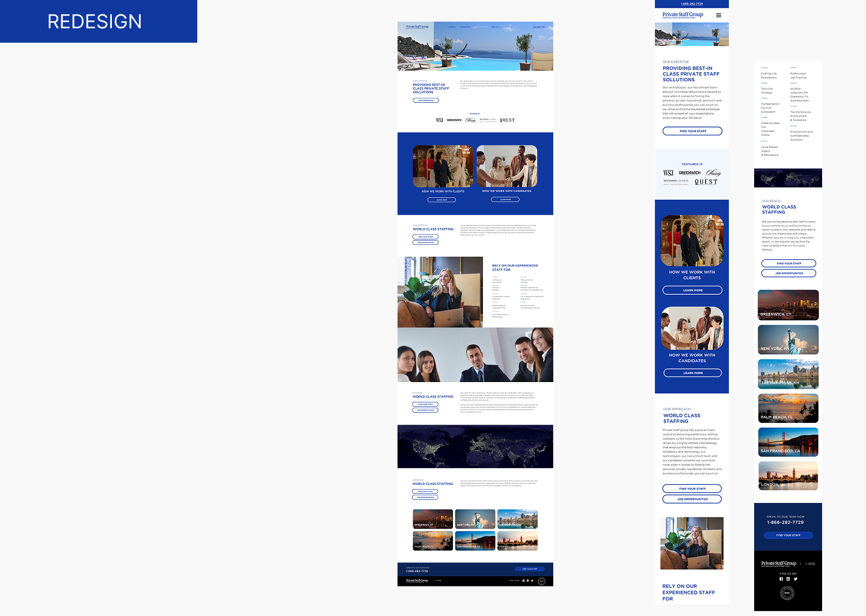Open Clients in desktop mockup navigation
Viewport: 866px width, 616px height.
tap(452, 27)
